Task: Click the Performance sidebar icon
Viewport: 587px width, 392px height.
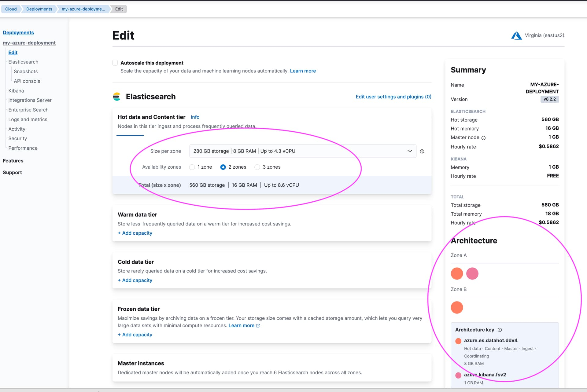Action: [23, 148]
